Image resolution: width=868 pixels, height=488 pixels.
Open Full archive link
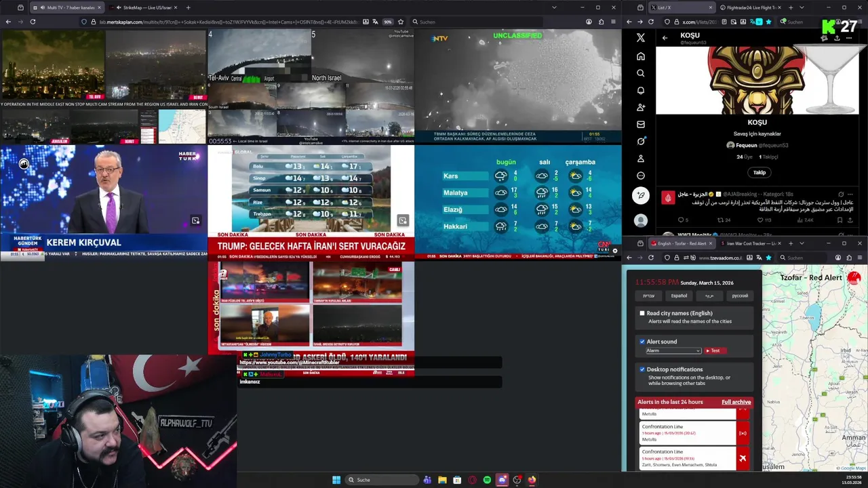736,402
